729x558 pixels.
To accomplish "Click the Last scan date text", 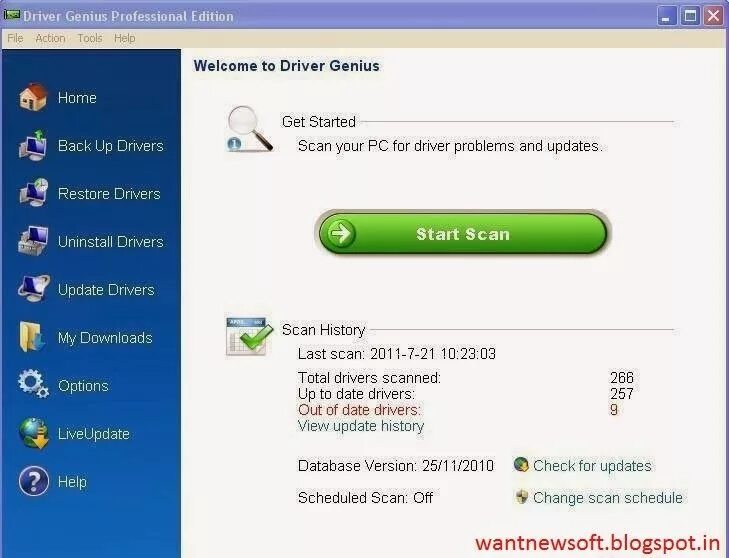I will tap(397, 354).
